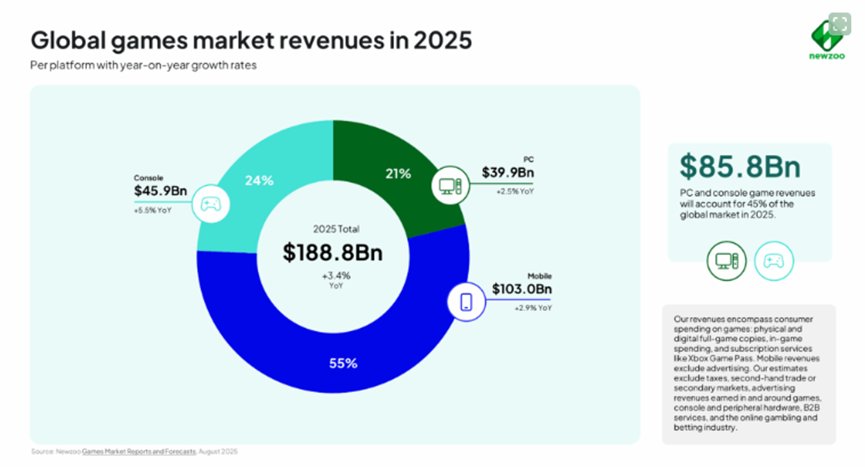
Task: Click the gamepad icon under the $85.8Bn text
Action: coord(773,261)
